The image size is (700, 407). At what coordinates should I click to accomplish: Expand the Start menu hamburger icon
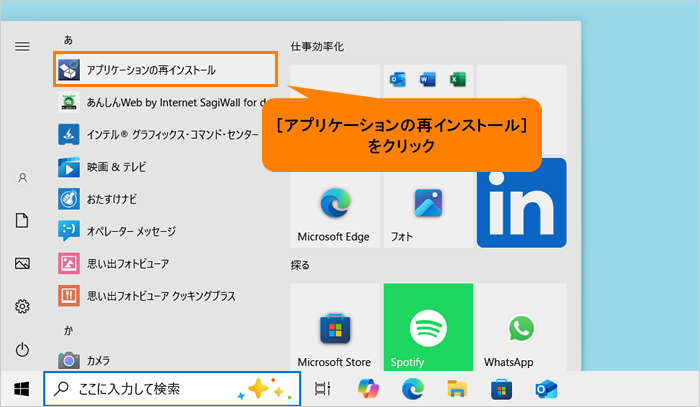click(x=22, y=46)
